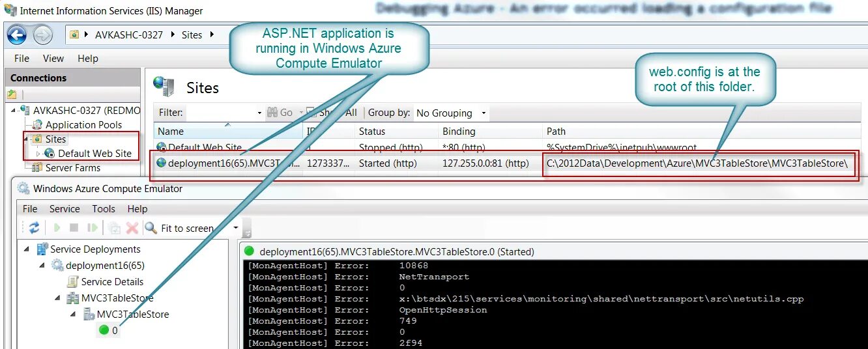Open the Compute Emulator Tools menu
The image size is (868, 349).
[x=104, y=208]
